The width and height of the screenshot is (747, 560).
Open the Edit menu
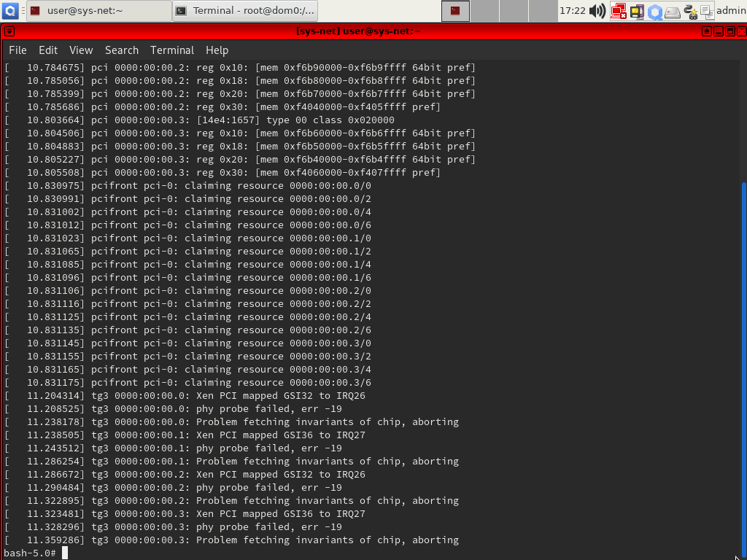click(48, 50)
